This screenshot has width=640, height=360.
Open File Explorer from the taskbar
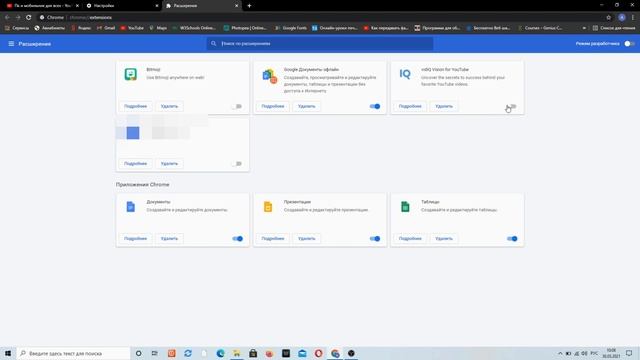pyautogui.click(x=237, y=353)
